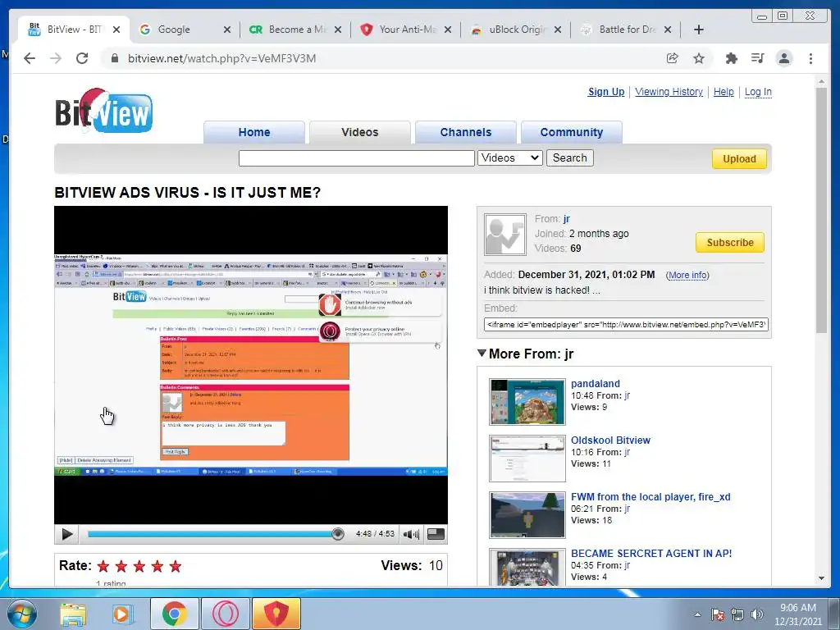Open the Windows Start button
840x630 pixels.
(x=21, y=614)
